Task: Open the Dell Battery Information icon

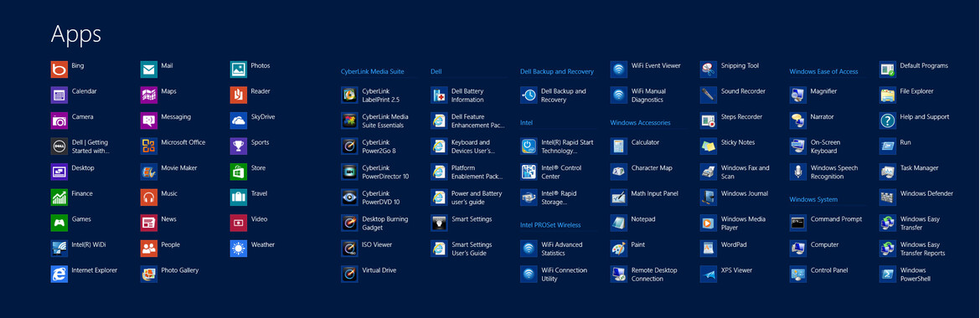Action: [x=440, y=95]
